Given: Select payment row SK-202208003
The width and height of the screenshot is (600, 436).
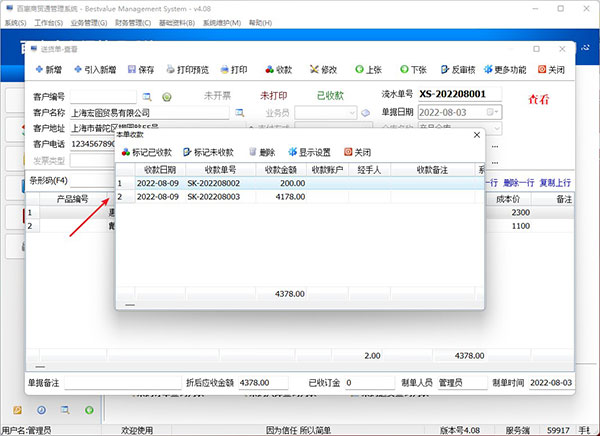Looking at the screenshot, I should [x=300, y=197].
